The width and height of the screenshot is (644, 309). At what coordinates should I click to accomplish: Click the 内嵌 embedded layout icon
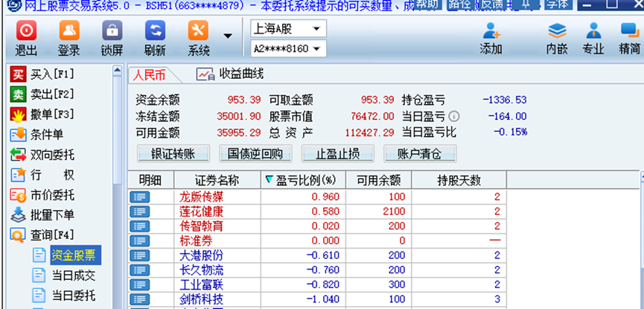(557, 32)
